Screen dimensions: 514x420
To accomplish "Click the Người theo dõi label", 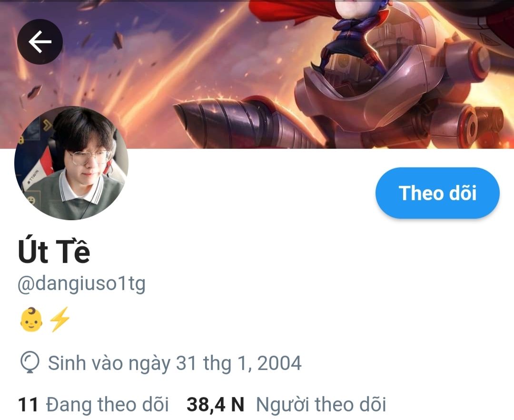I will (321, 404).
